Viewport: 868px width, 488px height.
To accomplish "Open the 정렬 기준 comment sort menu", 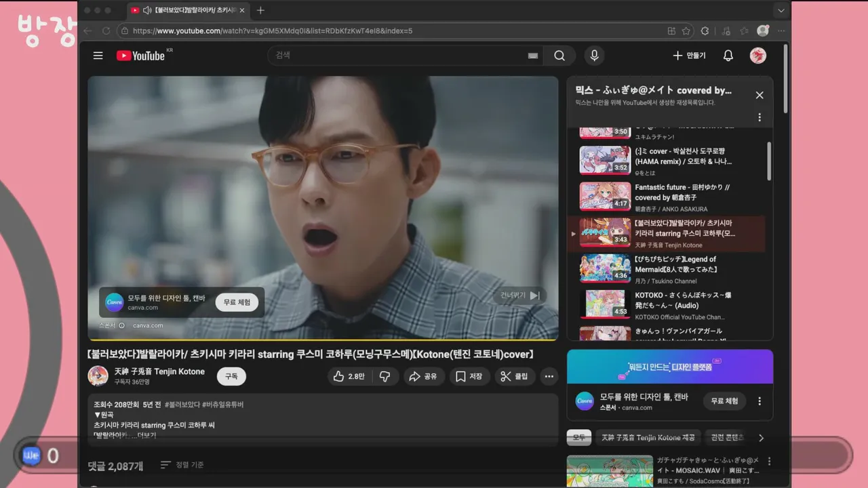I will pyautogui.click(x=182, y=465).
